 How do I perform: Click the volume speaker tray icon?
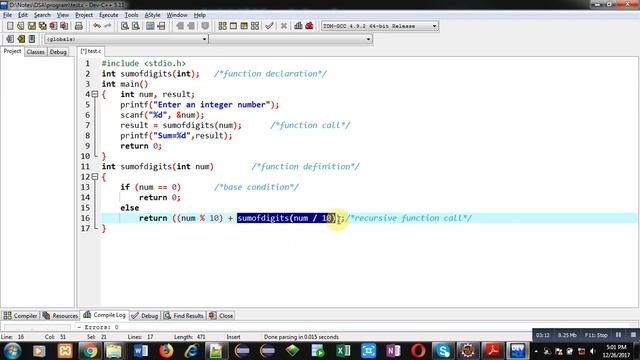[x=593, y=351]
